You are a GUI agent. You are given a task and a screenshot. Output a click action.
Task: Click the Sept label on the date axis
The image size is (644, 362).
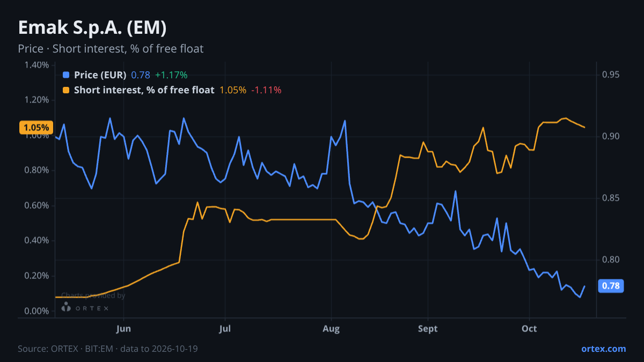click(428, 328)
